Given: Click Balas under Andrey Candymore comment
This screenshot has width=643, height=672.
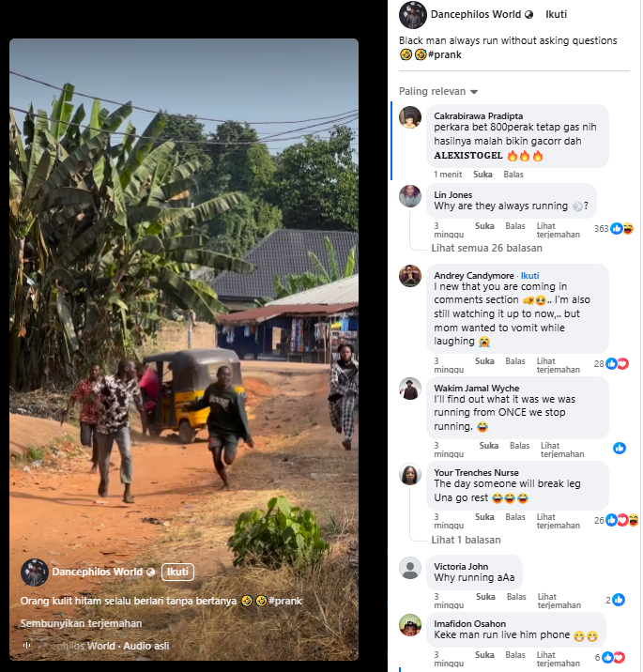Looking at the screenshot, I should [x=514, y=361].
